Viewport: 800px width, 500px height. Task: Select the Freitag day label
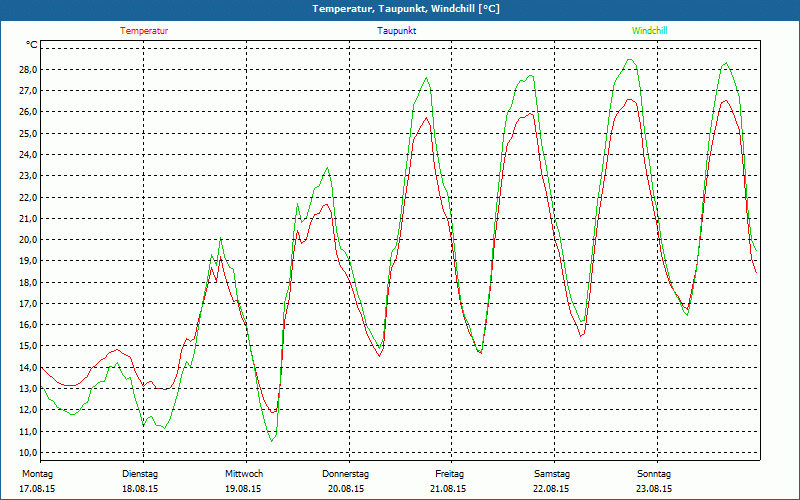point(449,474)
